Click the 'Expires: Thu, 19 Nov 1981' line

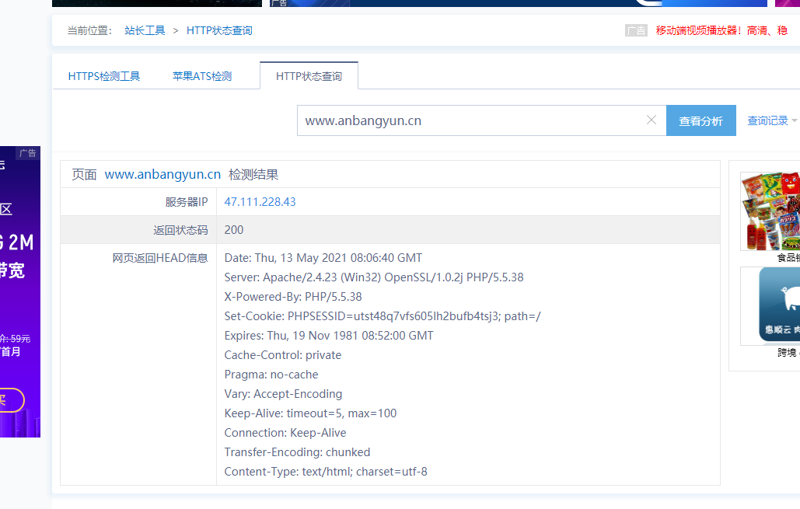(x=329, y=336)
